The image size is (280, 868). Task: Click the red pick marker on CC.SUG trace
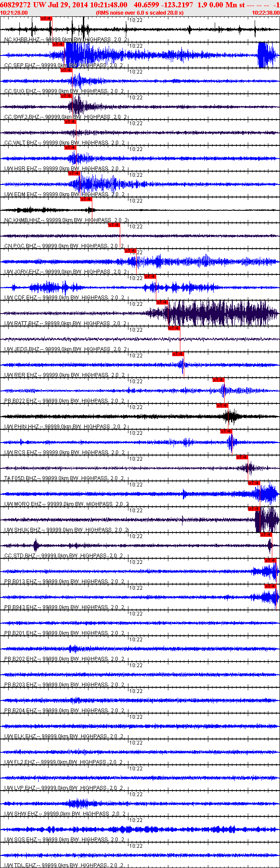tap(67, 70)
